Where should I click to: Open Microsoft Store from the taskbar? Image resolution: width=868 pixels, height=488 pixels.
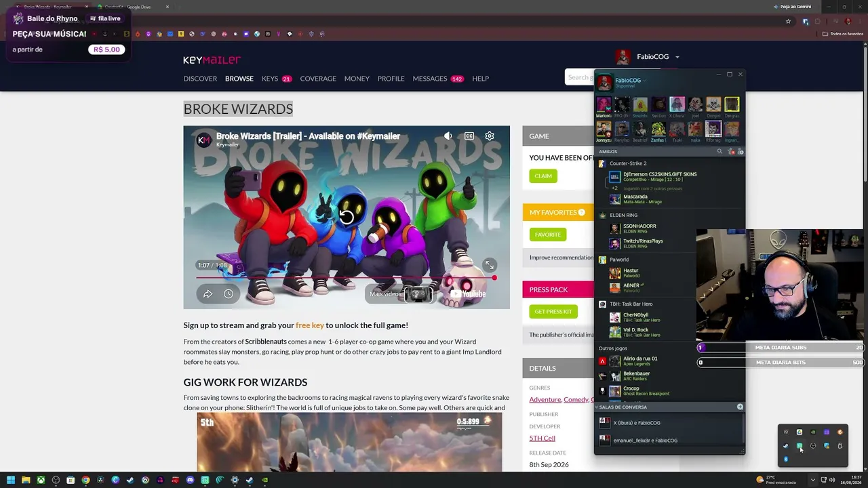(x=71, y=480)
